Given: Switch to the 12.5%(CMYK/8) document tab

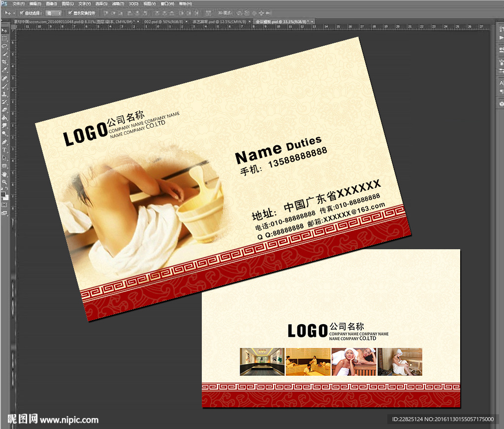Looking at the screenshot, I should pyautogui.click(x=219, y=22).
